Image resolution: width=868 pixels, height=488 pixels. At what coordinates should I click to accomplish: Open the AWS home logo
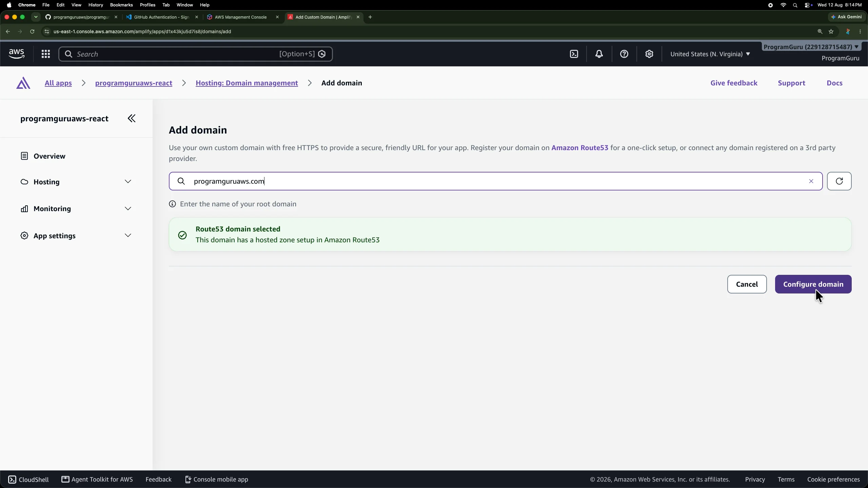tap(17, 54)
